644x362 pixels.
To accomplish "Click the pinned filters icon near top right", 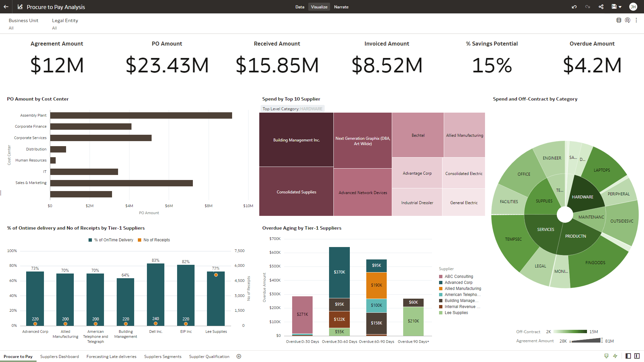I will click(x=628, y=20).
